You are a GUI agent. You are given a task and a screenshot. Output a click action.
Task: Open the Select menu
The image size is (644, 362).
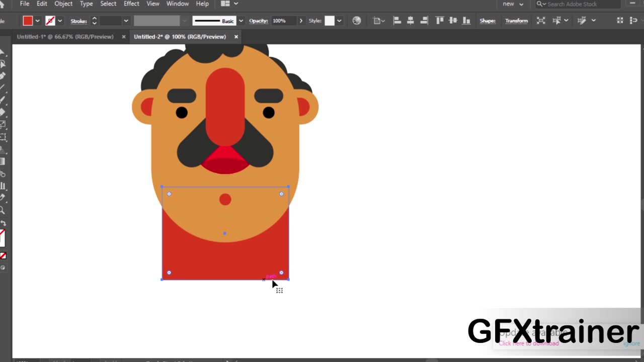(x=108, y=4)
